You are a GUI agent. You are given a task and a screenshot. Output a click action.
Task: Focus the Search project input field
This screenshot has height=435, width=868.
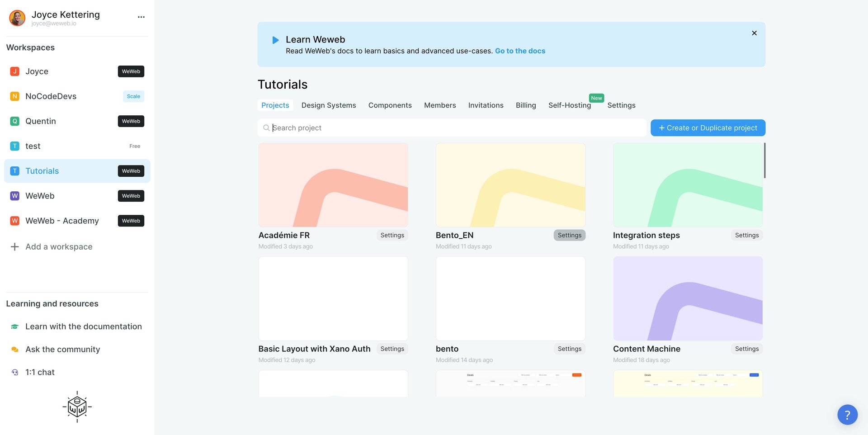[x=452, y=128]
